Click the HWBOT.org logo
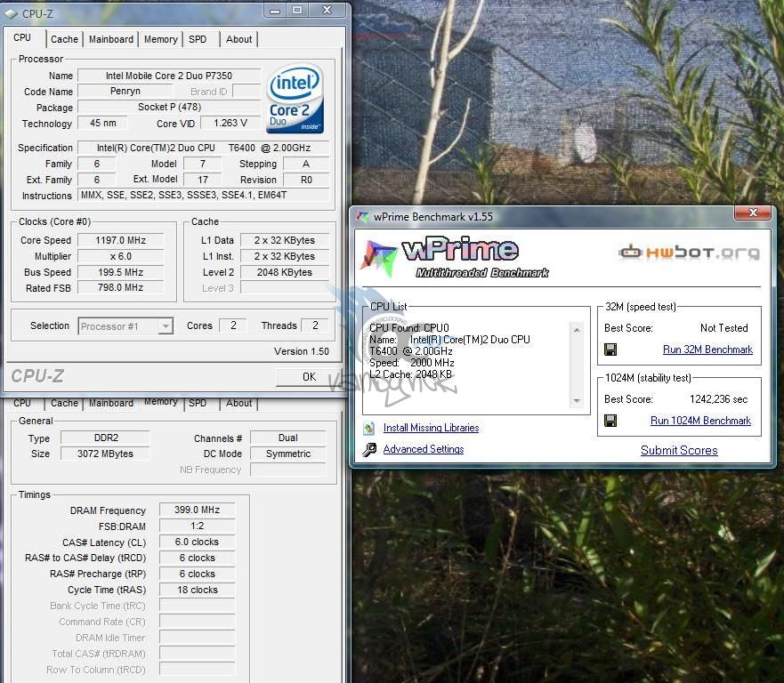This screenshot has height=683, width=784. point(689,253)
